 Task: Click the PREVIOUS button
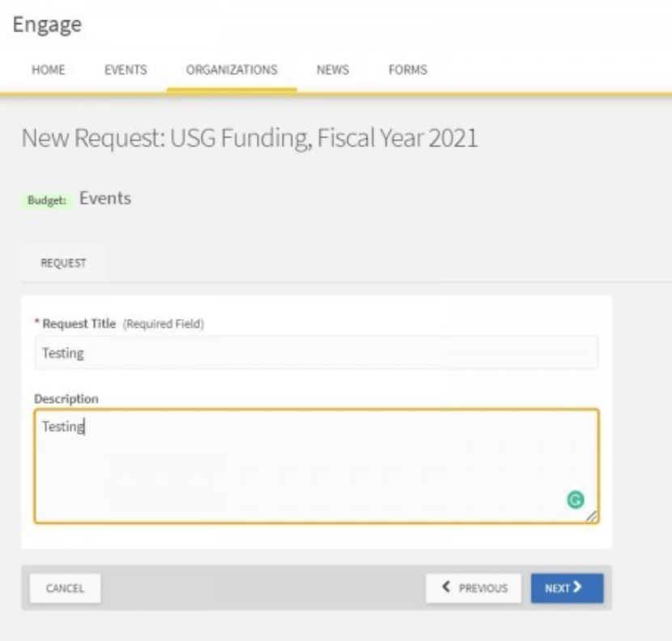(474, 588)
